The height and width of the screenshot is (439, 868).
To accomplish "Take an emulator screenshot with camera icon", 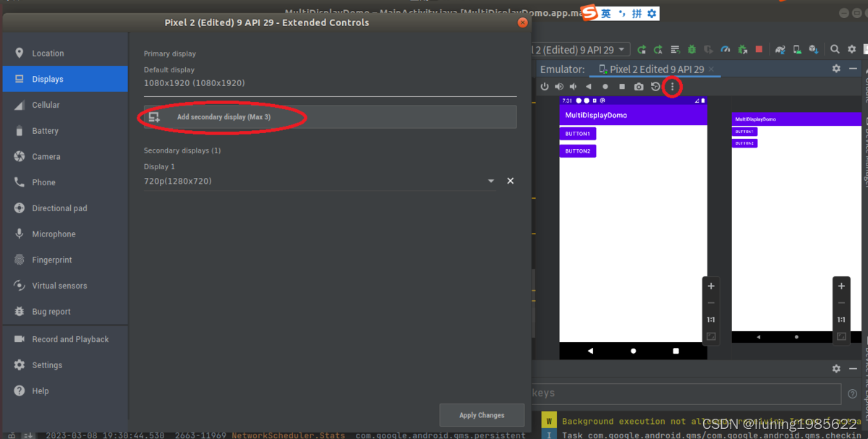I will click(x=639, y=86).
